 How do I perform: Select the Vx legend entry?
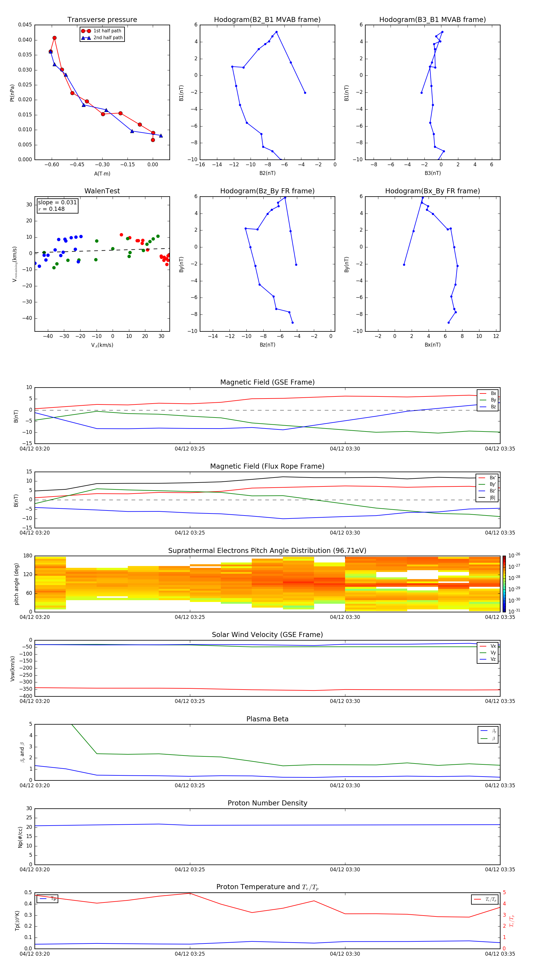coord(488,646)
